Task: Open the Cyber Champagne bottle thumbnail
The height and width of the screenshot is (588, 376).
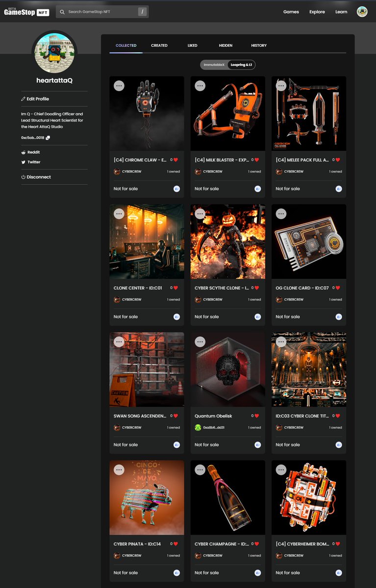Action: tap(228, 497)
